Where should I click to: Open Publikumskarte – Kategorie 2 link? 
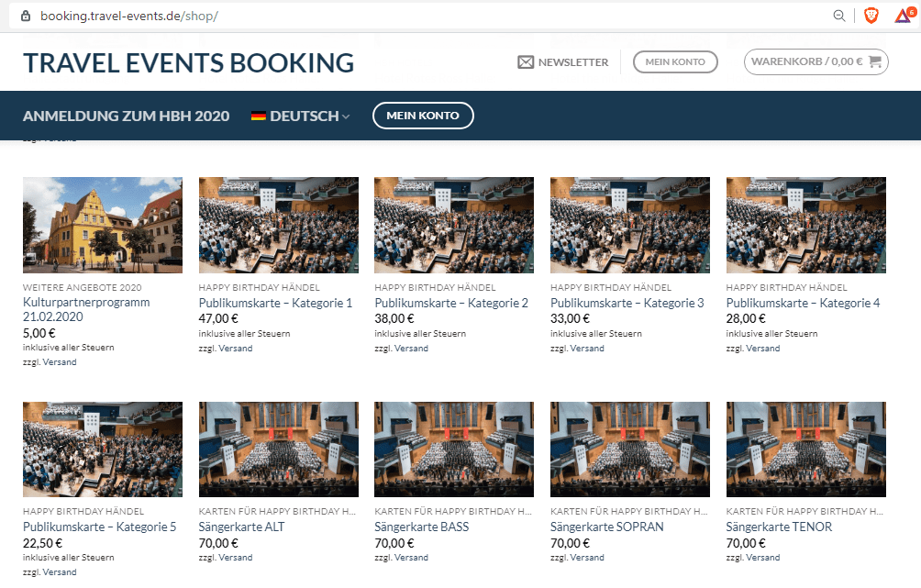[451, 303]
